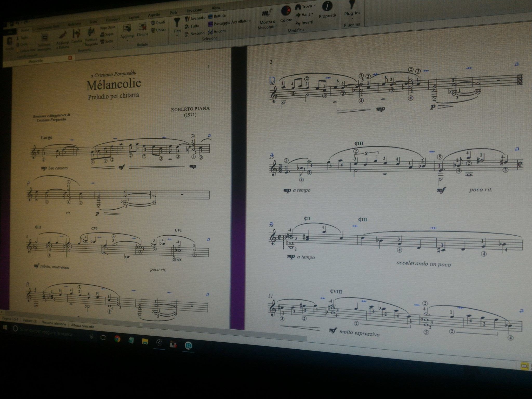
Task: Click the ROBERTO PIANA composer text
Action: click(190, 109)
